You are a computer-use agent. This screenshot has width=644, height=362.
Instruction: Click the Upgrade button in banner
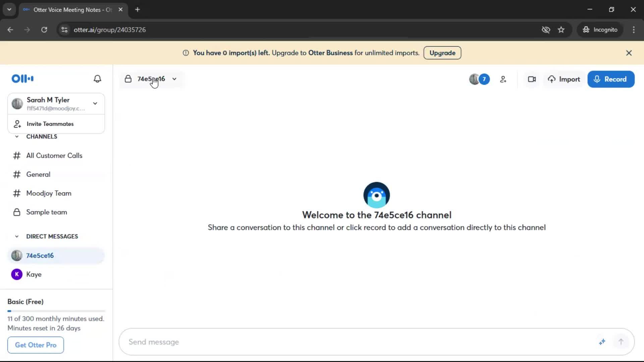pos(442,53)
